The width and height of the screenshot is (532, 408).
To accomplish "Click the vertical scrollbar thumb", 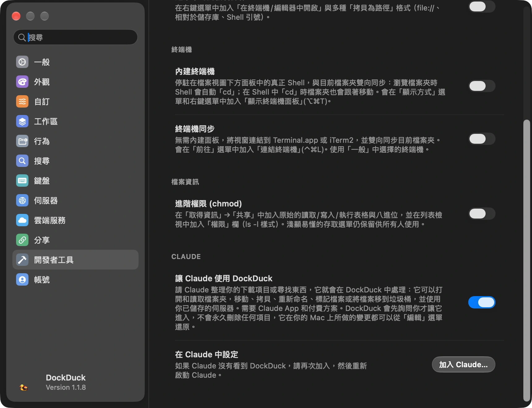I will (526, 260).
